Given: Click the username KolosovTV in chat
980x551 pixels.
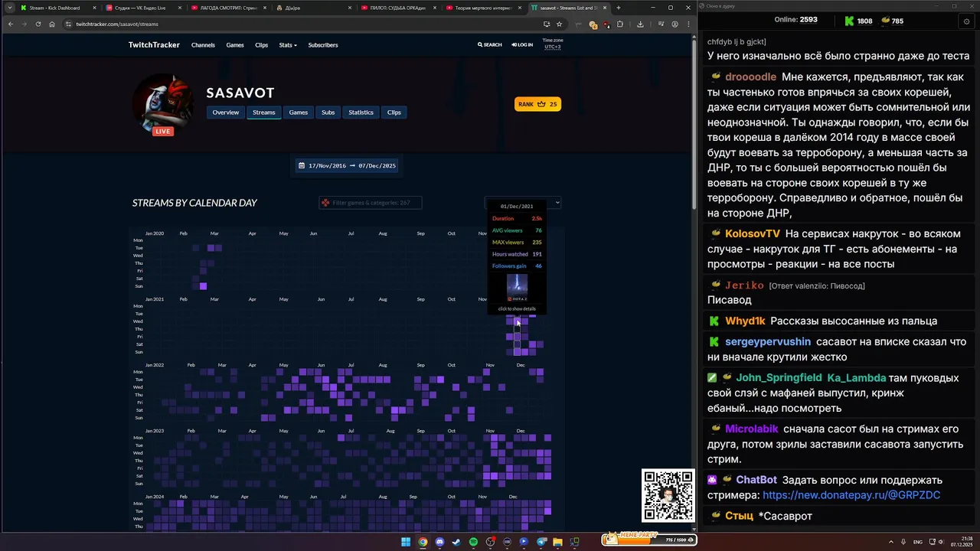Looking at the screenshot, I should pyautogui.click(x=753, y=233).
